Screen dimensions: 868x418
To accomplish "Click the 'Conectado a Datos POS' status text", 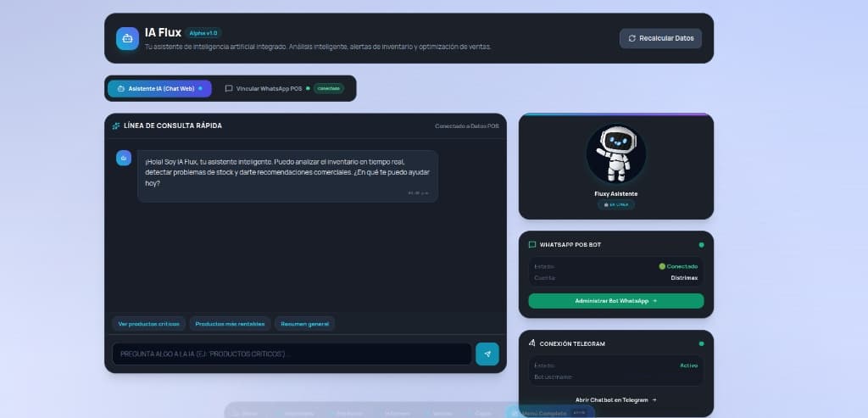I will click(x=467, y=125).
